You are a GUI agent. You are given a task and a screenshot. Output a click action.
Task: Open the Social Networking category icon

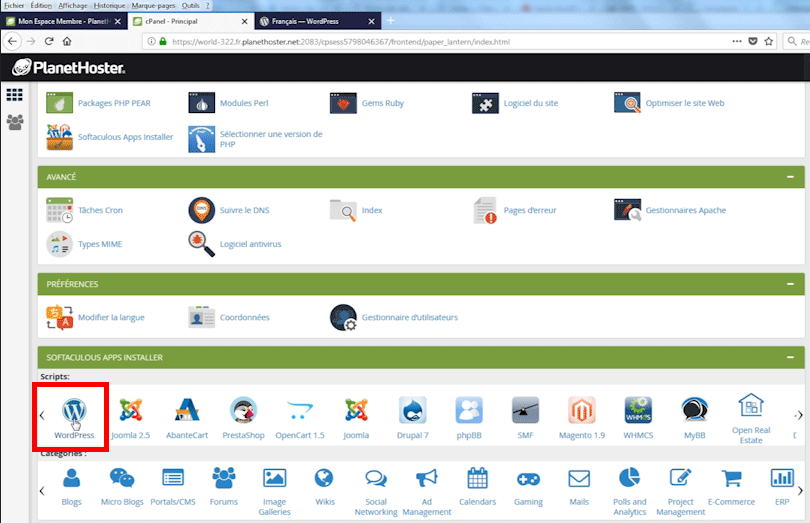coord(376,479)
